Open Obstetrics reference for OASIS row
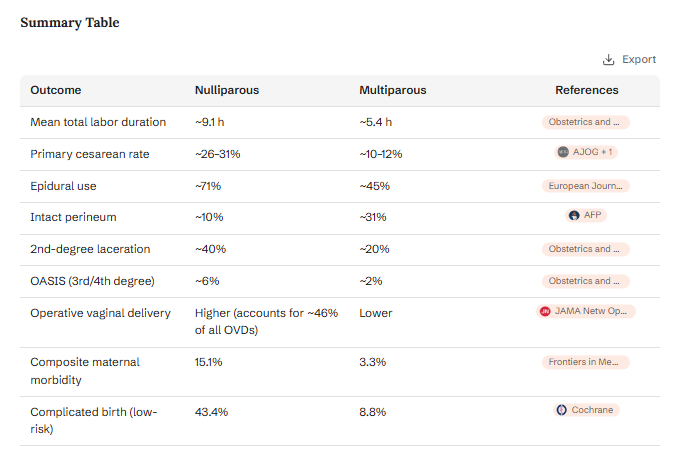The width and height of the screenshot is (696, 461). [x=585, y=281]
